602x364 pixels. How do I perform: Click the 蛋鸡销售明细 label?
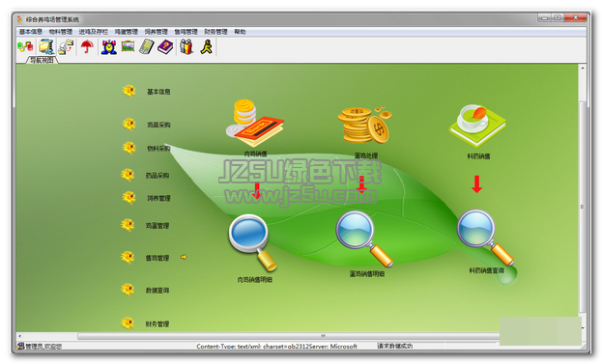point(366,274)
